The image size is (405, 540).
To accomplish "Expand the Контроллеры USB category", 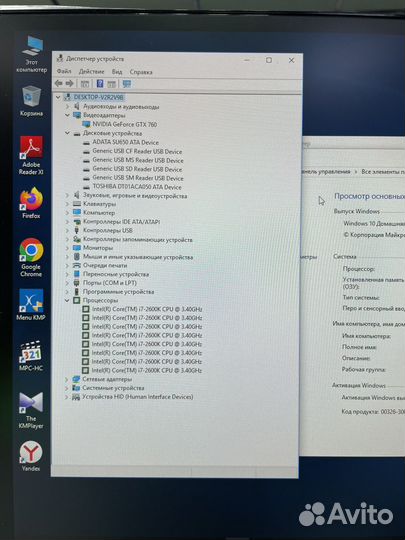I will click(68, 230).
